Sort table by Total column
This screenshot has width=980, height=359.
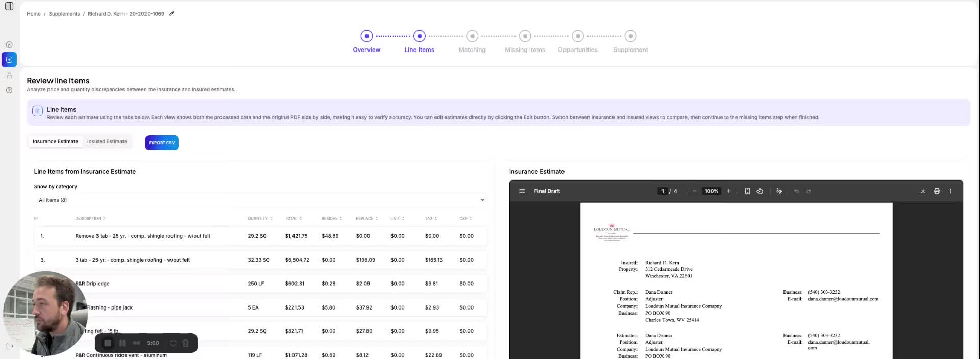click(293, 219)
